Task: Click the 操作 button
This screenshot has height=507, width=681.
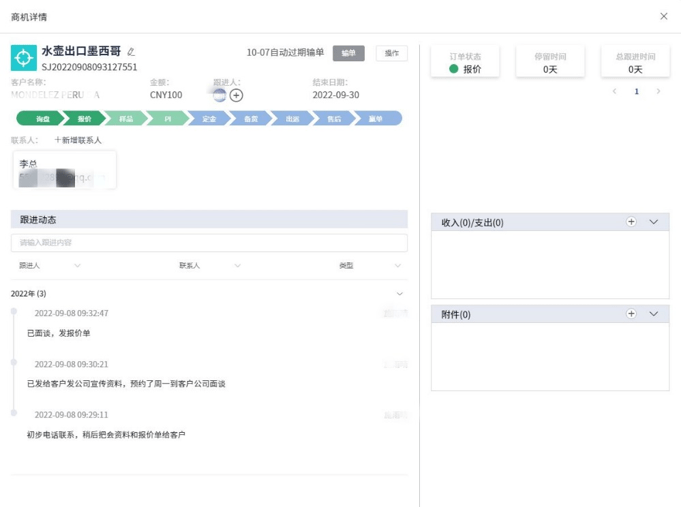Action: [392, 53]
